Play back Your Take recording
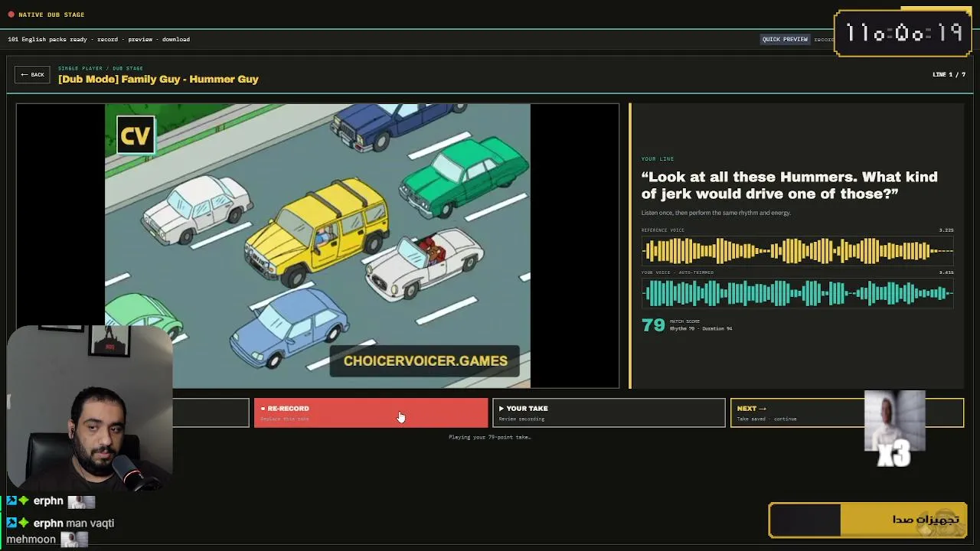The image size is (980, 551). pyautogui.click(x=609, y=413)
